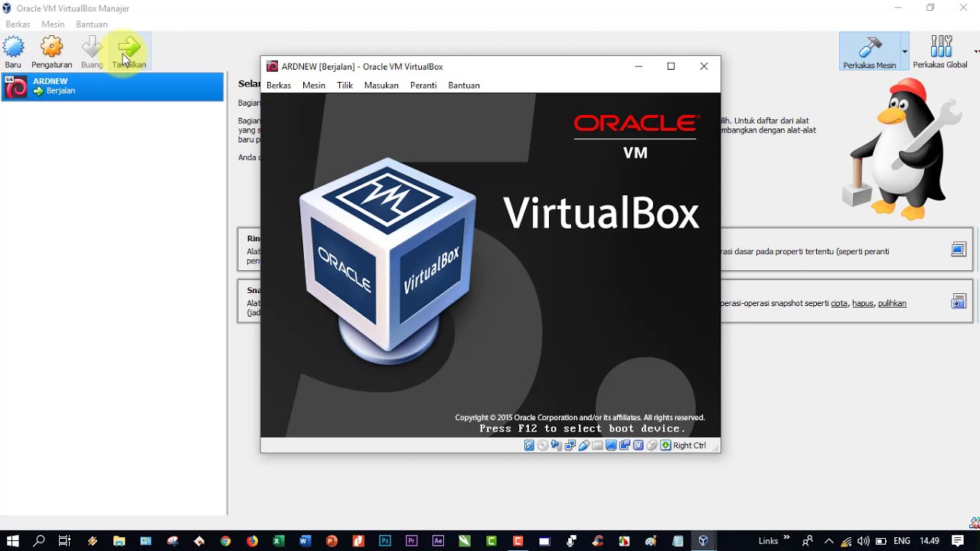Click the snapshots camera tool panel icon
Image resolution: width=980 pixels, height=551 pixels.
(x=959, y=302)
